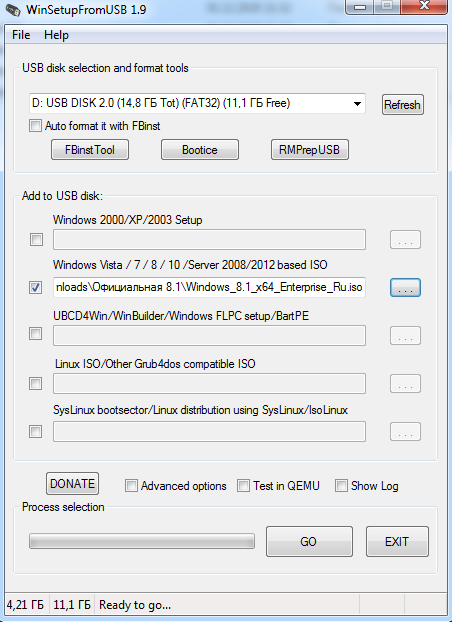This screenshot has height=622, width=452.
Task: Enable the Advanced options checkbox
Action: click(x=131, y=486)
